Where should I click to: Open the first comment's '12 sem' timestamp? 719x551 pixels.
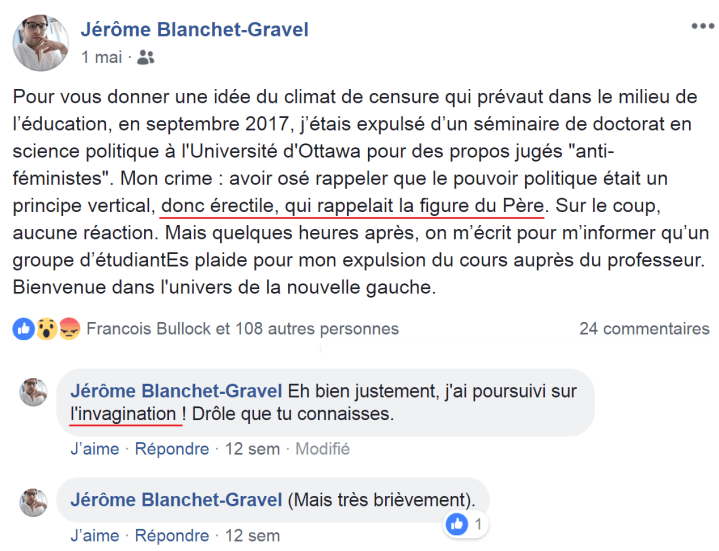(x=251, y=449)
